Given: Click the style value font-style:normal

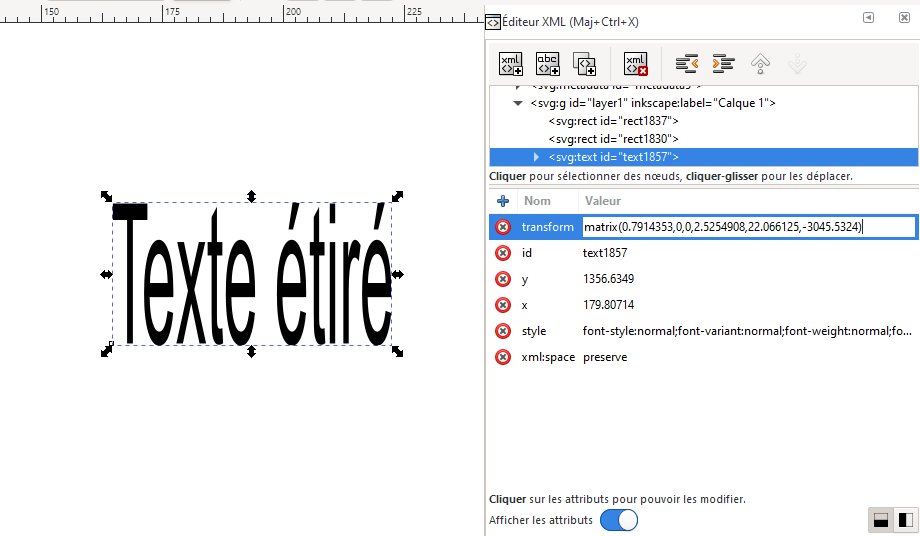Looking at the screenshot, I should 746,331.
